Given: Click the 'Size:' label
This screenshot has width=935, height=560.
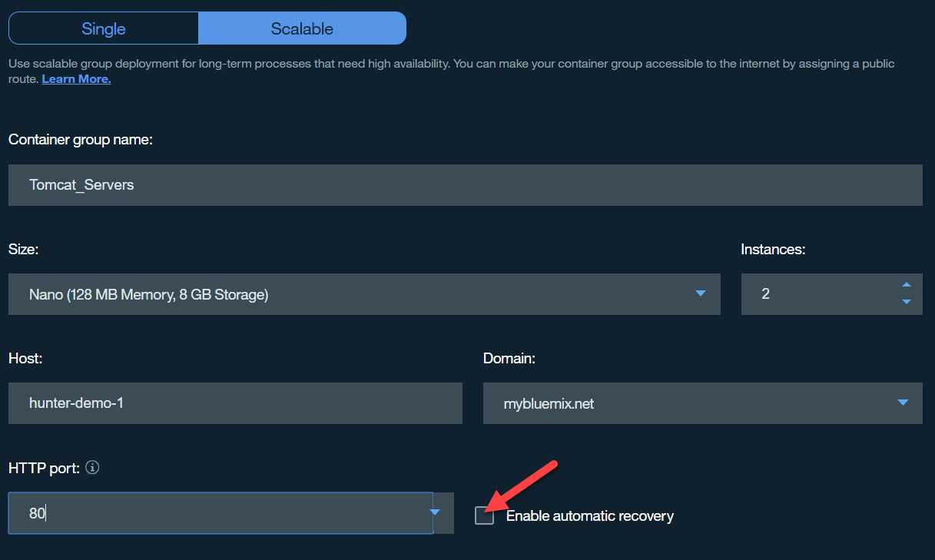Looking at the screenshot, I should coord(23,249).
